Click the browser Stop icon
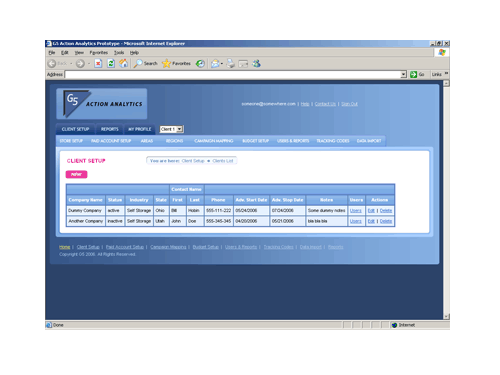The image size is (500, 375). pyautogui.click(x=98, y=63)
